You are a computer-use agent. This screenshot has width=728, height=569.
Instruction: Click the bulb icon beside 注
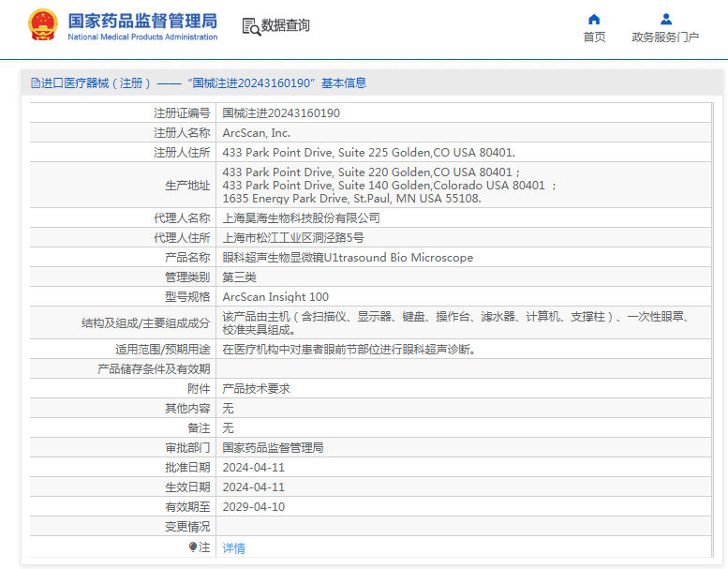coord(193,547)
